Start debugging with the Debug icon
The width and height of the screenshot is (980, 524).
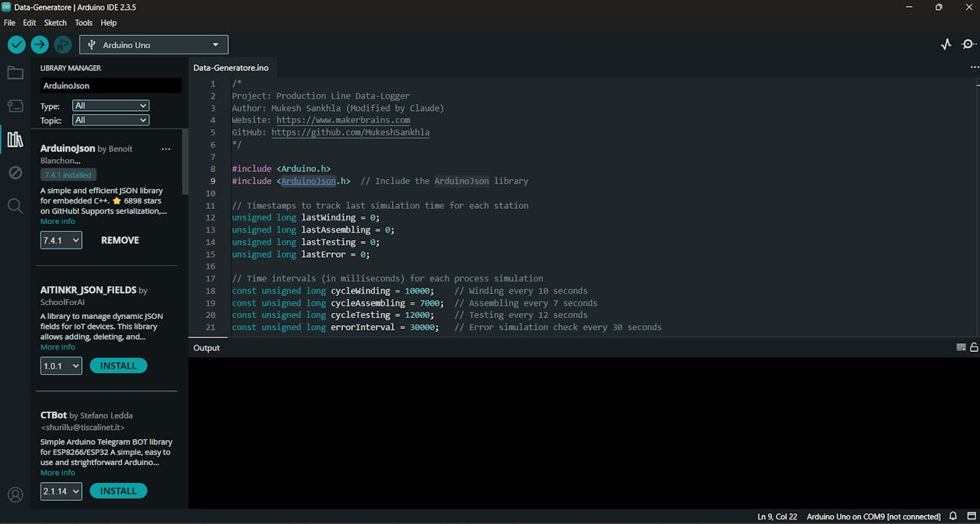63,45
